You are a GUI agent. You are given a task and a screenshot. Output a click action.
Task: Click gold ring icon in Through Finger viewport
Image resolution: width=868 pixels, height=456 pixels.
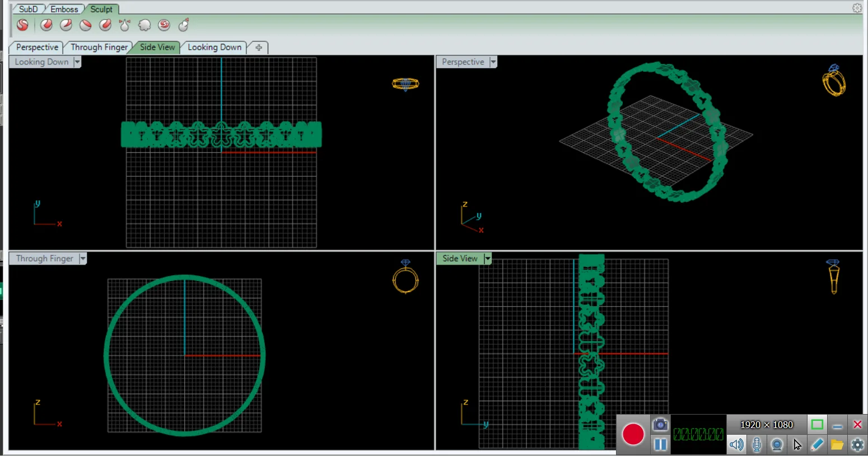click(x=405, y=276)
